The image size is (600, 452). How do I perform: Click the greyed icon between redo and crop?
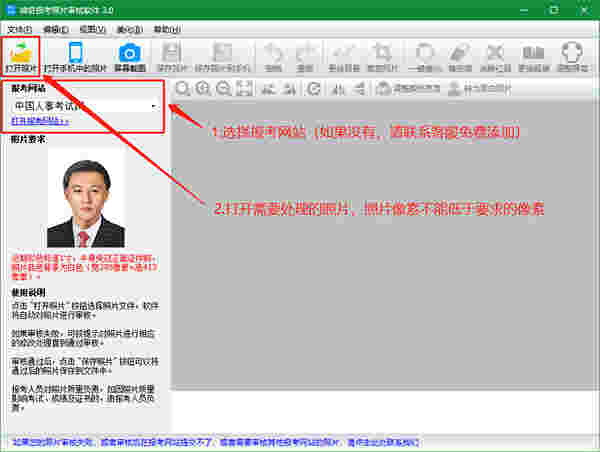(x=344, y=53)
